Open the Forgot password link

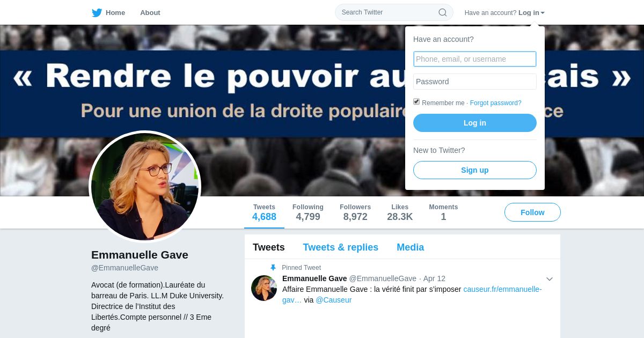(496, 103)
